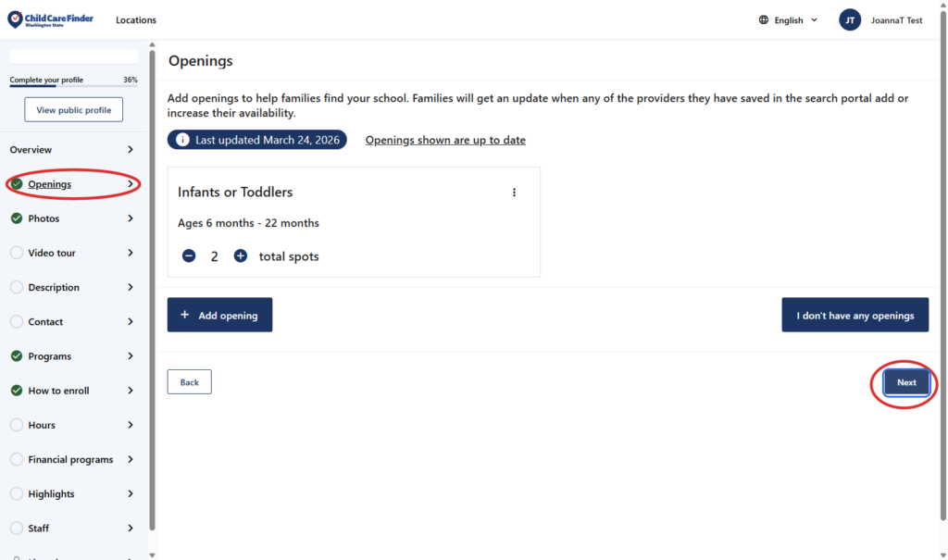Click the globe language icon
948x560 pixels.
764,20
